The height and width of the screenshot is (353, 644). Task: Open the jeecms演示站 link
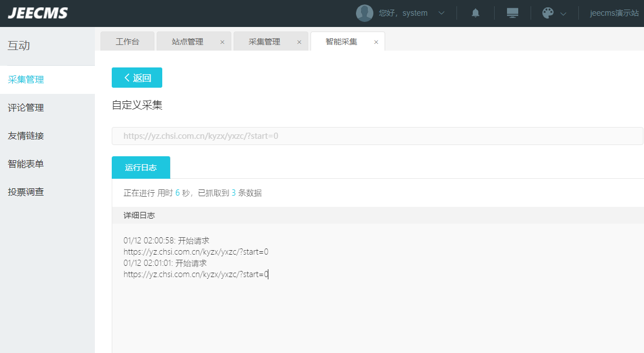pyautogui.click(x=614, y=13)
